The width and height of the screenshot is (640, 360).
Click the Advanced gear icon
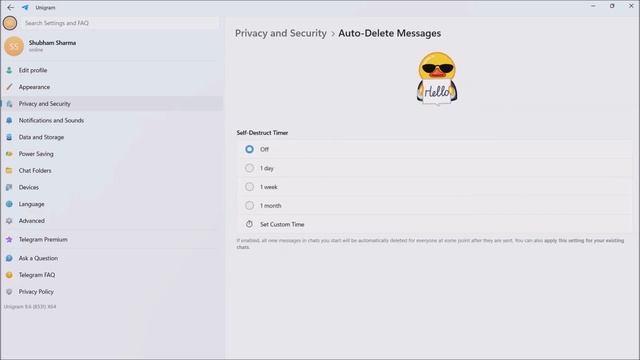point(9,221)
